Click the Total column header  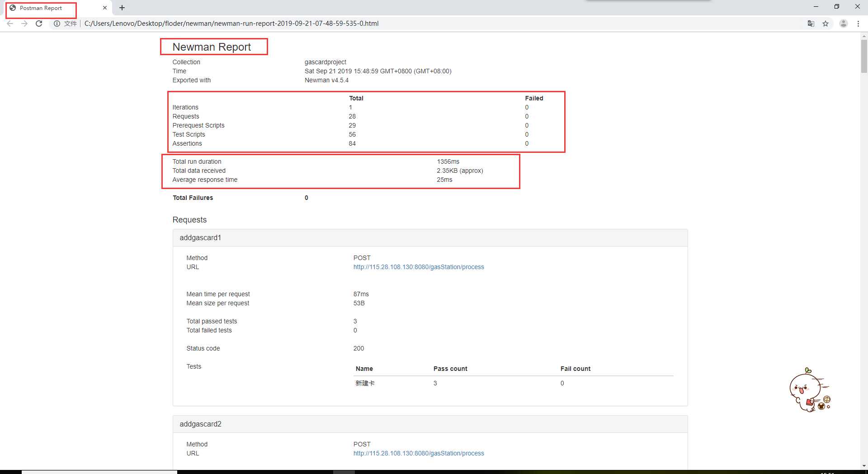(356, 98)
